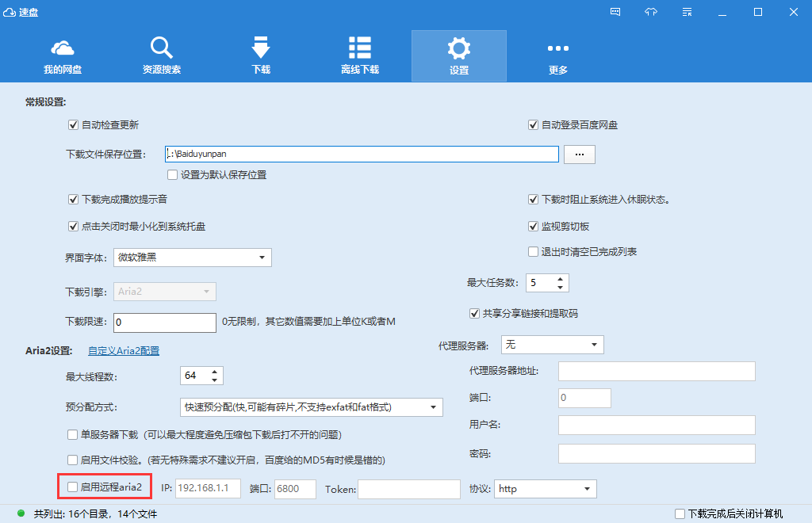Click status text 共列出: 16个目录, 14个文件
812x523 pixels.
click(95, 513)
